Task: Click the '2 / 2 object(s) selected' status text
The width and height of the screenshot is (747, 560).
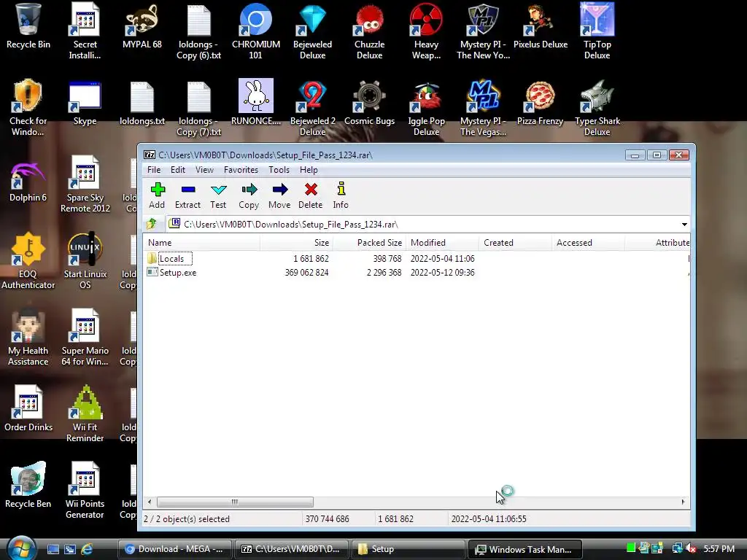Action: (187, 519)
